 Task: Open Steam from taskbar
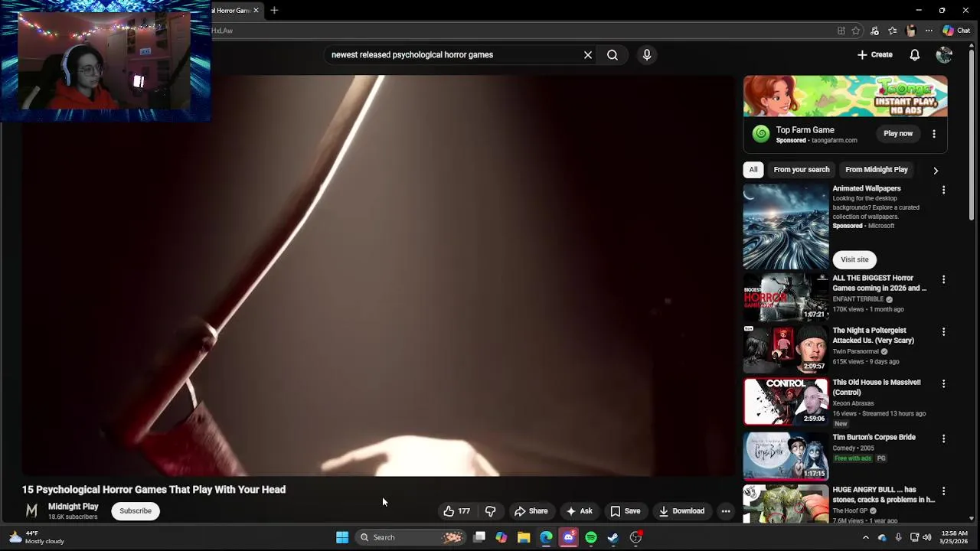point(613,537)
